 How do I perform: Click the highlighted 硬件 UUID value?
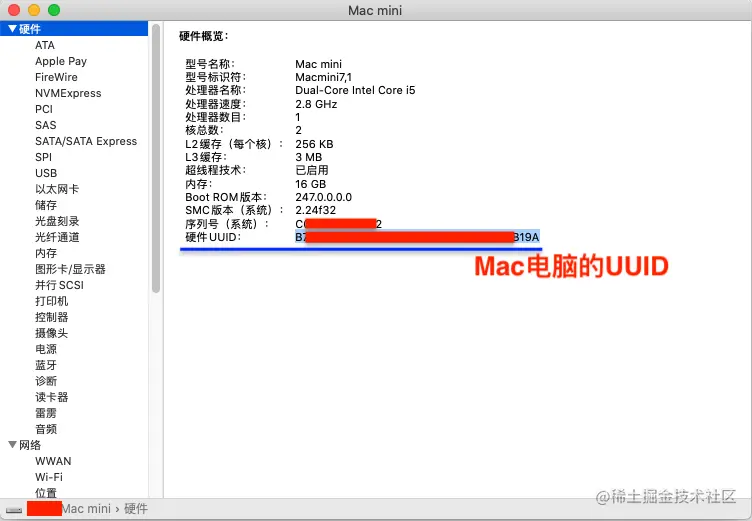pyautogui.click(x=417, y=237)
